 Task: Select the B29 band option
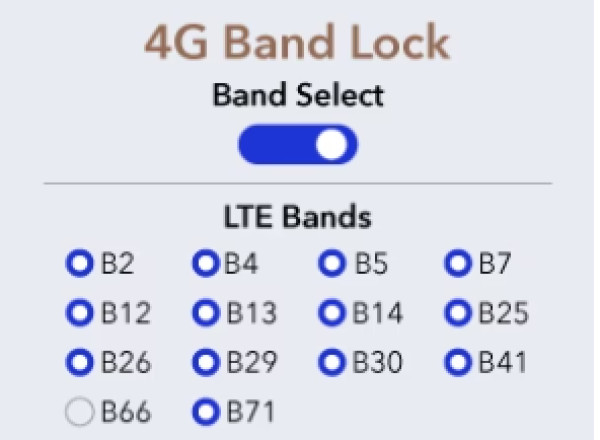(x=205, y=361)
